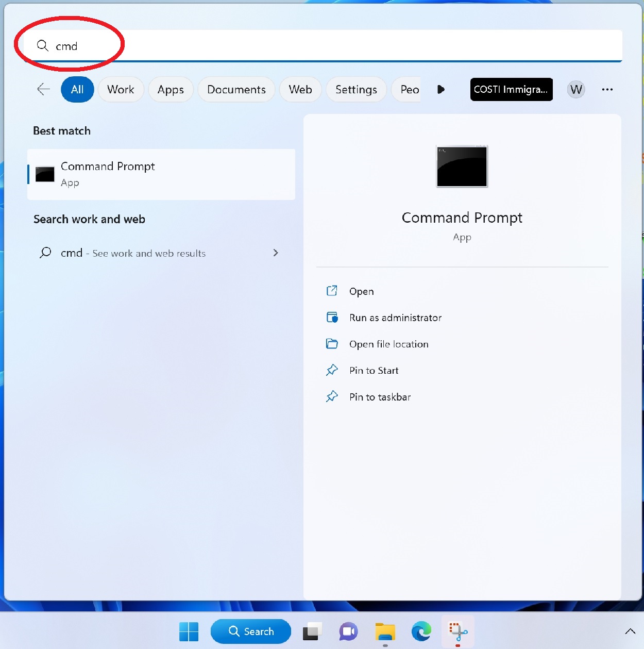Image resolution: width=644 pixels, height=649 pixels.
Task: Click the back arrow in search panel
Action: click(44, 89)
